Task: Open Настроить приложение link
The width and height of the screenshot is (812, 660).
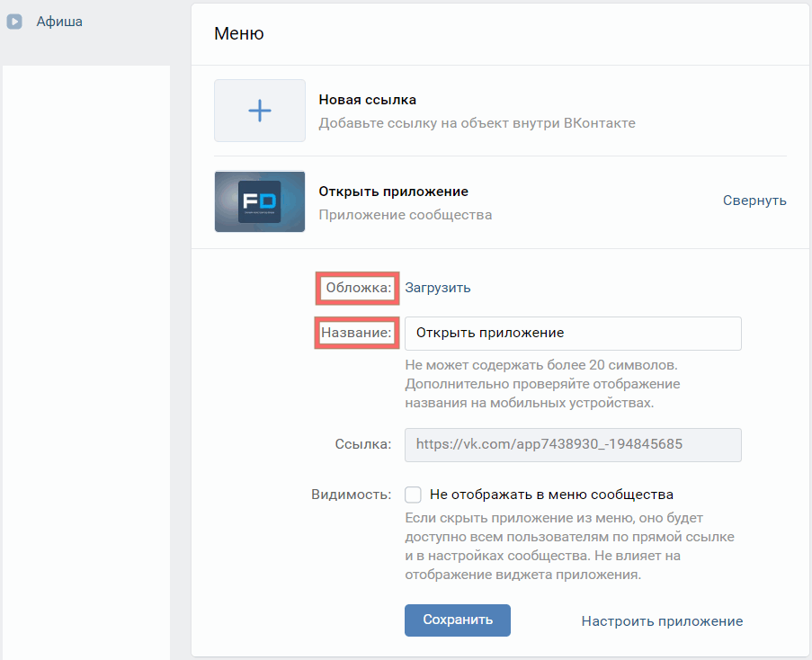Action: coord(661,621)
